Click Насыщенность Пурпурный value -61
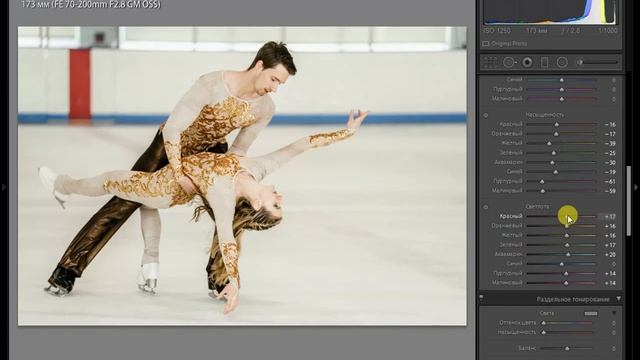 coord(610,181)
